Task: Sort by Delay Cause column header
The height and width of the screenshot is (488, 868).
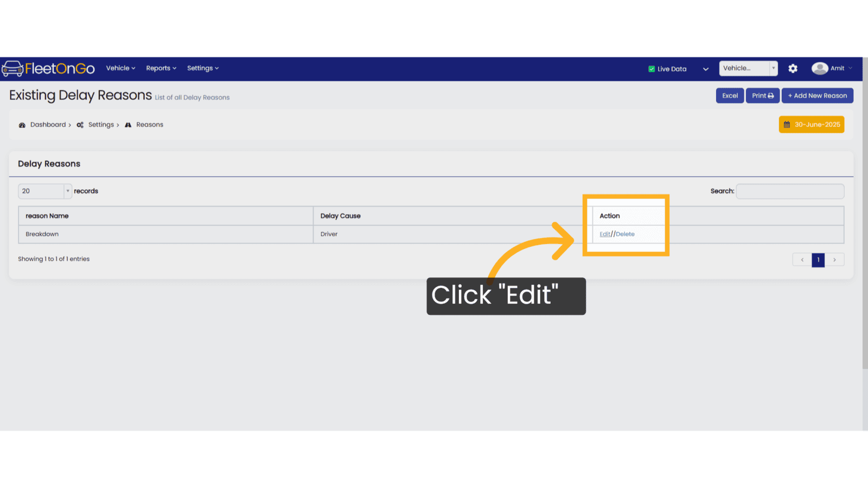Action: tap(452, 216)
